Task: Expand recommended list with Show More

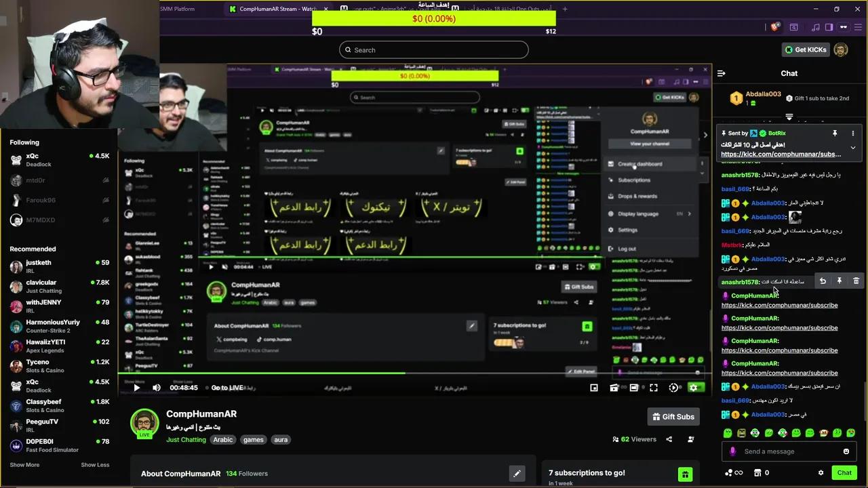Action: (24, 465)
